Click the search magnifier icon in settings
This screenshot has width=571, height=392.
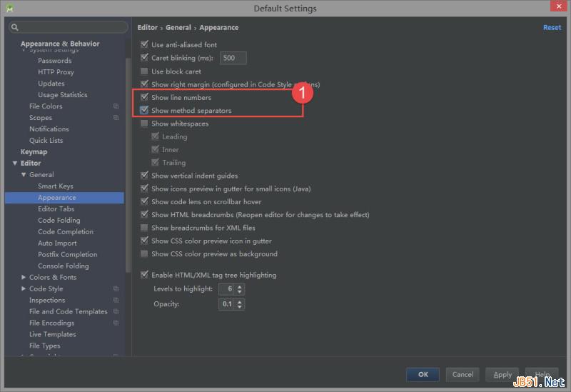click(x=14, y=27)
